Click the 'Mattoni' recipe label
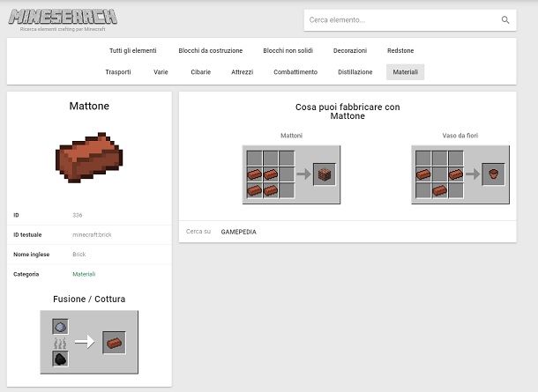538x392 pixels. [x=291, y=136]
